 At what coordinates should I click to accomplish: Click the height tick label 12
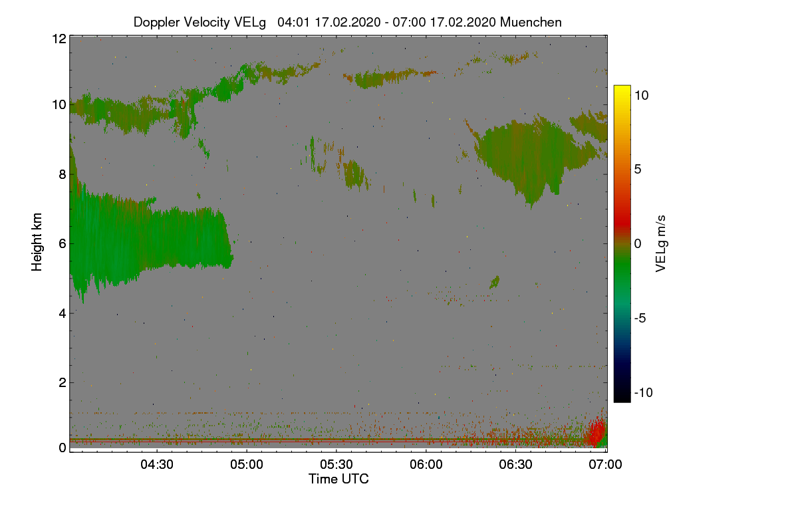(59, 39)
